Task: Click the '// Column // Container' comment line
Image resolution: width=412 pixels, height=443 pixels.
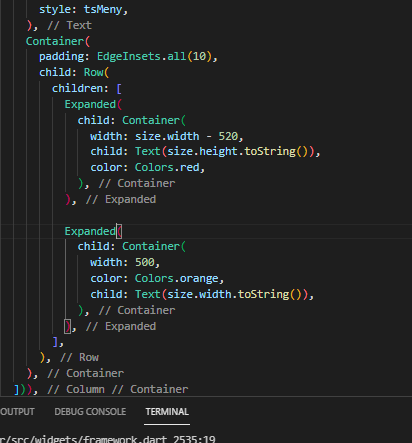Action: click(x=117, y=389)
